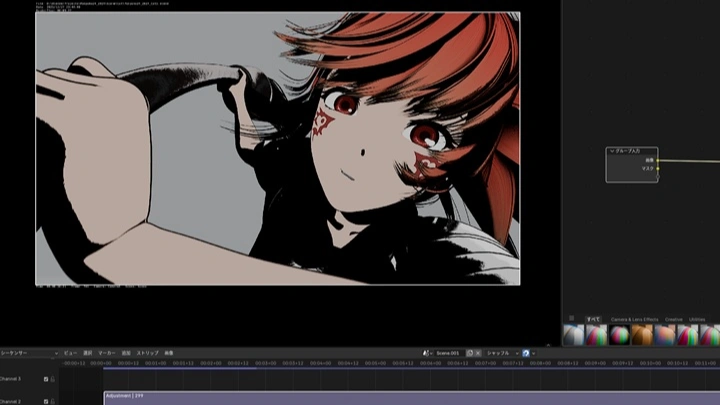Open the ビュー (View) menu
The height and width of the screenshot is (405, 720).
pos(70,353)
